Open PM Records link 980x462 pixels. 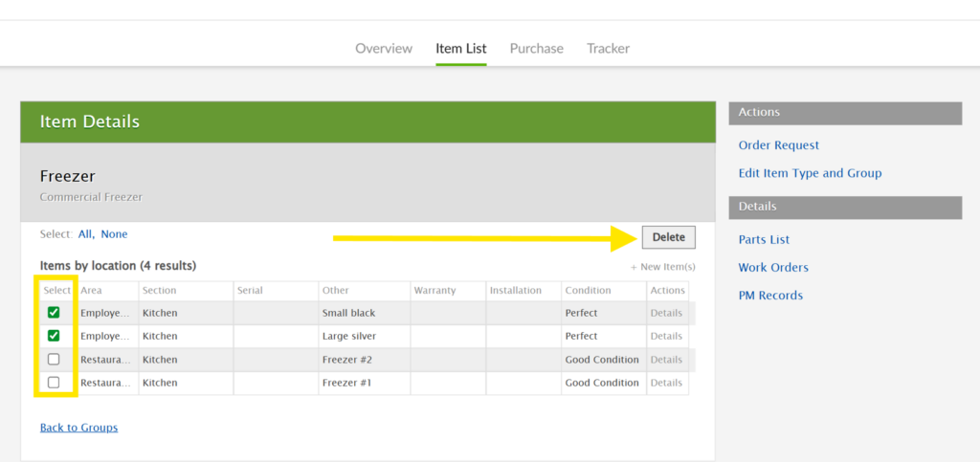[x=770, y=296]
